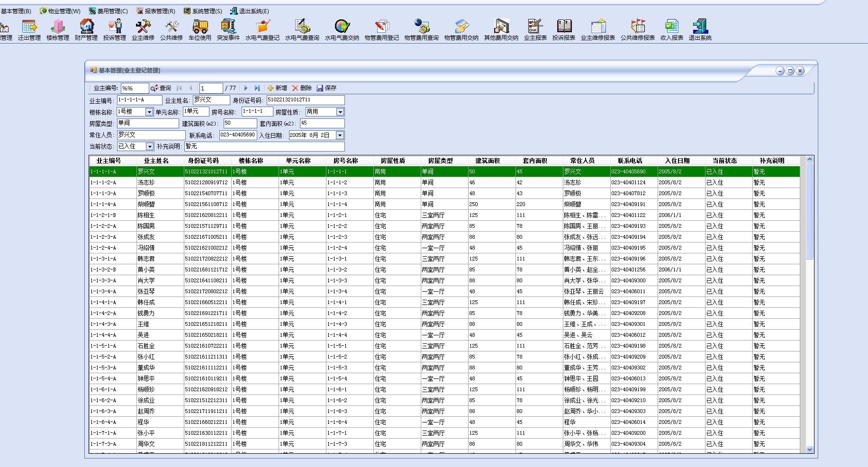This screenshot has width=868, height=467.
Task: Open the 车位使用 toolbar icon
Action: point(200,30)
